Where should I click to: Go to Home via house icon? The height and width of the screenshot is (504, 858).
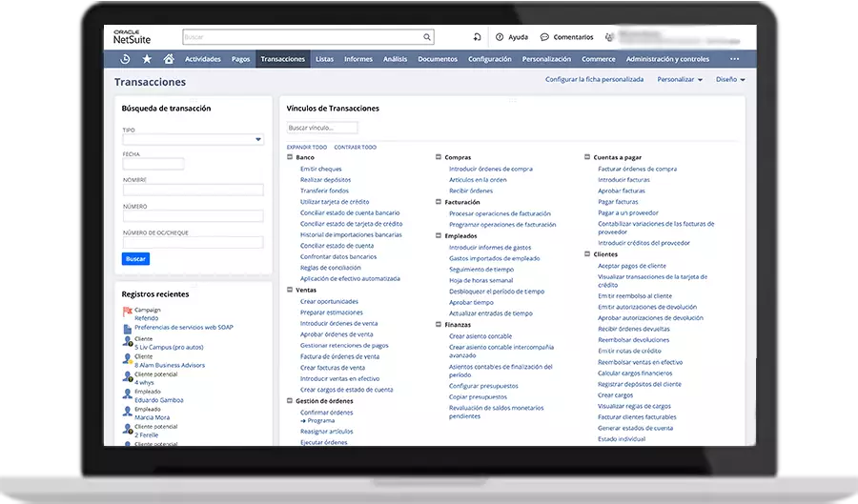point(169,59)
